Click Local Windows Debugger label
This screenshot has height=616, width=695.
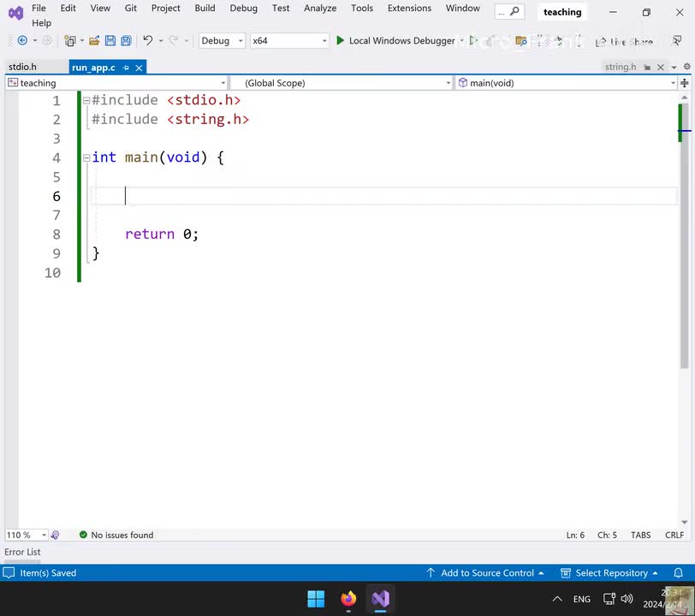point(401,41)
